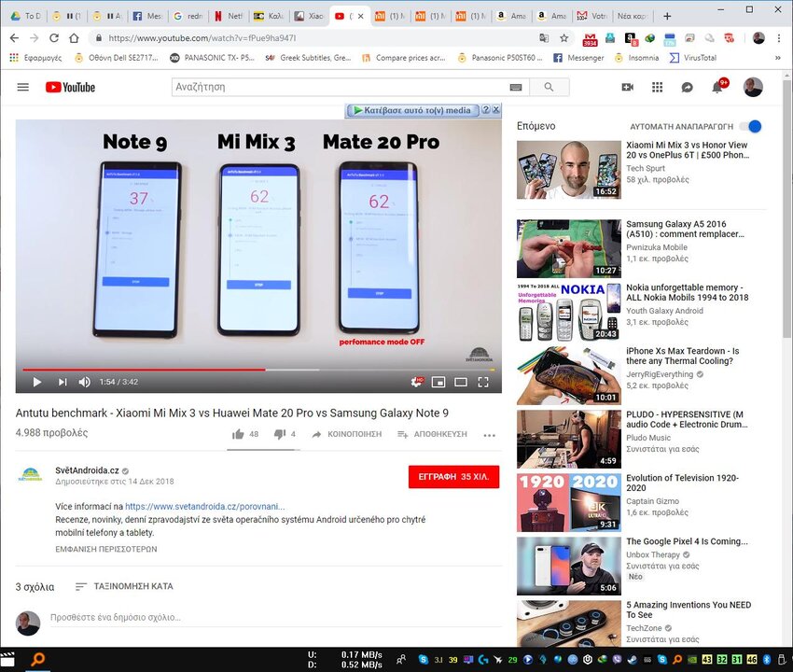Open the Greek Subtitles bookmark
Image resolution: width=793 pixels, height=672 pixels.
pyautogui.click(x=308, y=58)
